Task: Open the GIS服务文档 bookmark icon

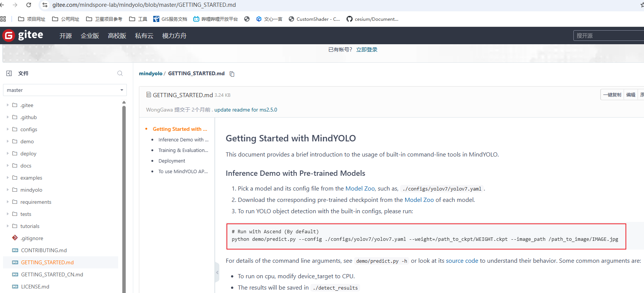Action: tap(156, 19)
